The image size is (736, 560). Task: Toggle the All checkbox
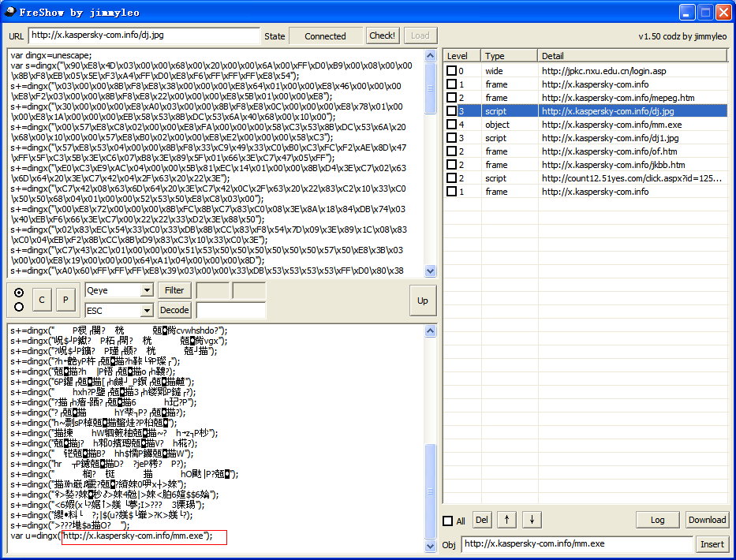pyautogui.click(x=448, y=521)
